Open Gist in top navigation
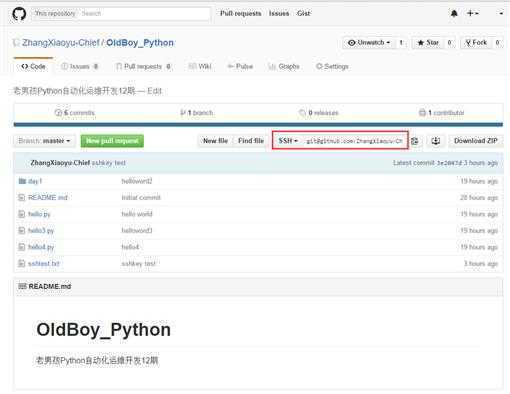The width and height of the screenshot is (510, 394). 303,14
